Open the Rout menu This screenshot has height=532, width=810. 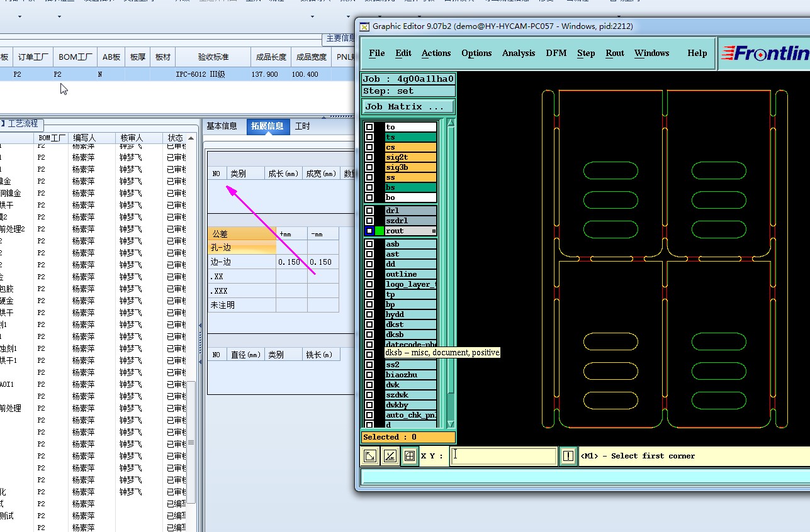pos(615,53)
